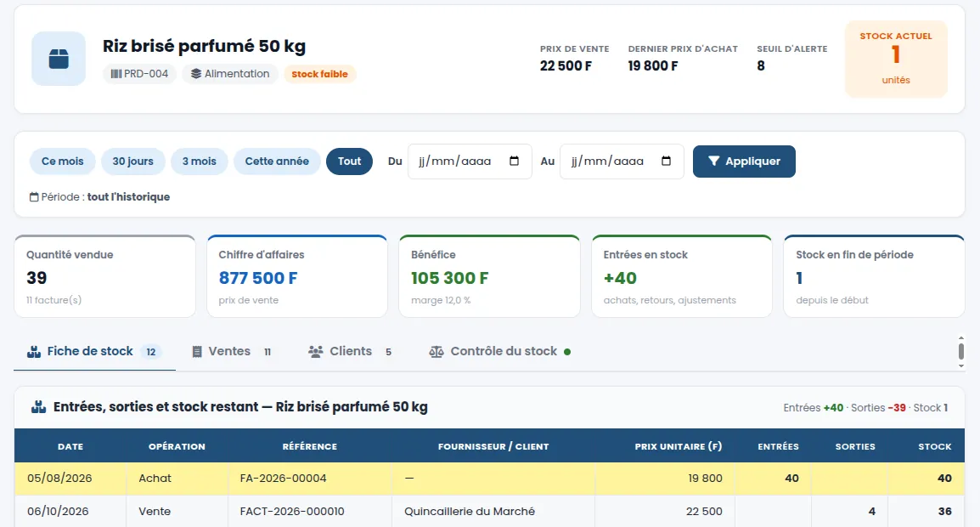
Task: Click reference FA-2026-00004 in the table
Action: [283, 479]
